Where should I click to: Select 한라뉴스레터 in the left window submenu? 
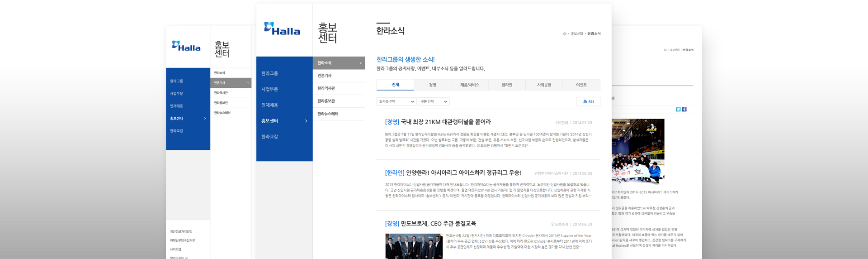tap(231, 113)
